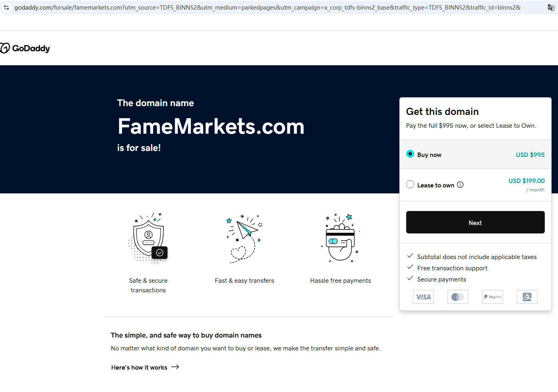The height and width of the screenshot is (392, 558).
Task: Click the Lease to own info icon
Action: click(460, 185)
